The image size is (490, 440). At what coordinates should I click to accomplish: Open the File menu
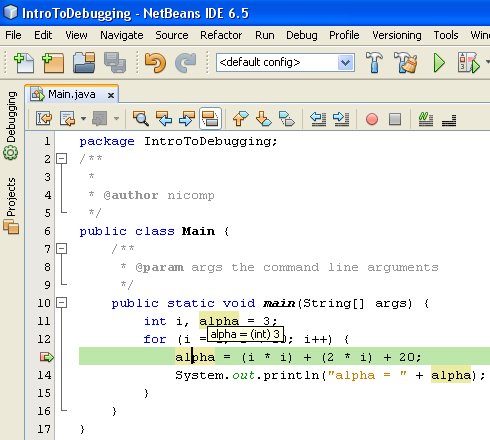pyautogui.click(x=13, y=35)
